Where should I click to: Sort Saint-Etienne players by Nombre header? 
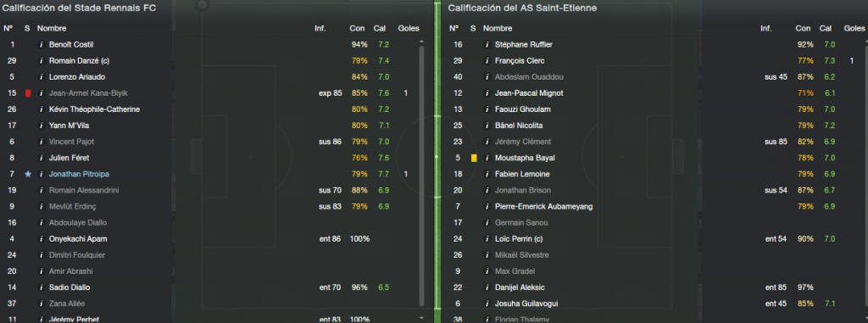click(x=498, y=28)
